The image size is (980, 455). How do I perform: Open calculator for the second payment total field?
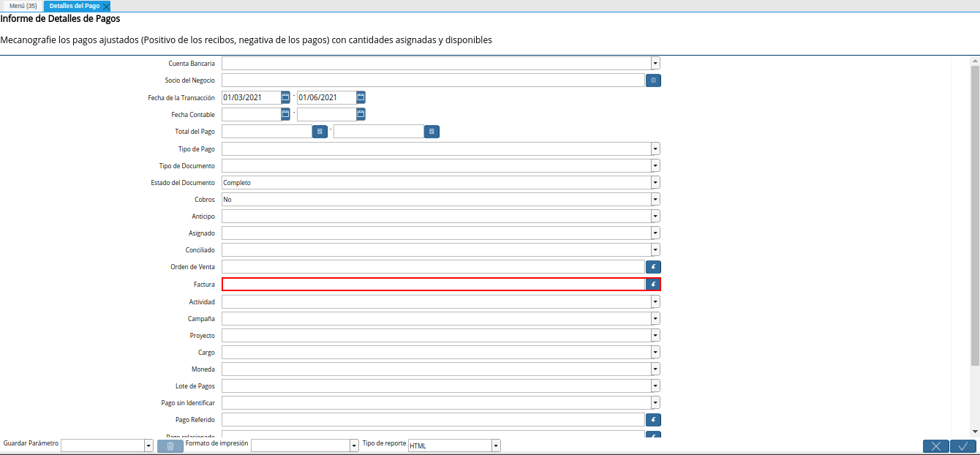[x=431, y=131]
